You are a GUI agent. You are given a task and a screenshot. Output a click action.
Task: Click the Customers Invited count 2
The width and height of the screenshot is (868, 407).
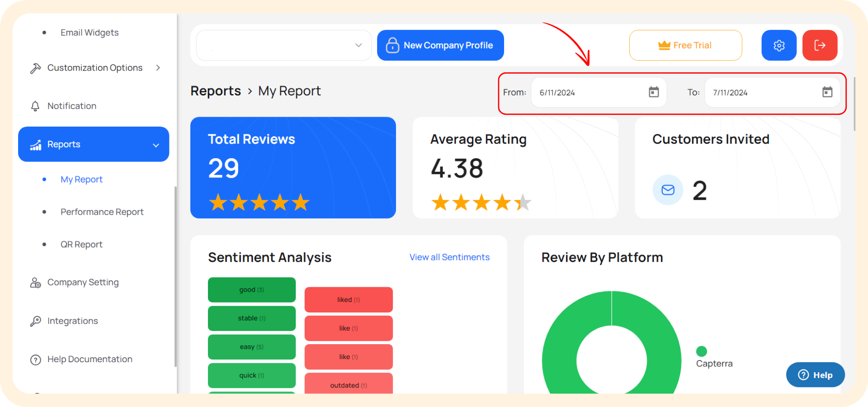point(699,190)
